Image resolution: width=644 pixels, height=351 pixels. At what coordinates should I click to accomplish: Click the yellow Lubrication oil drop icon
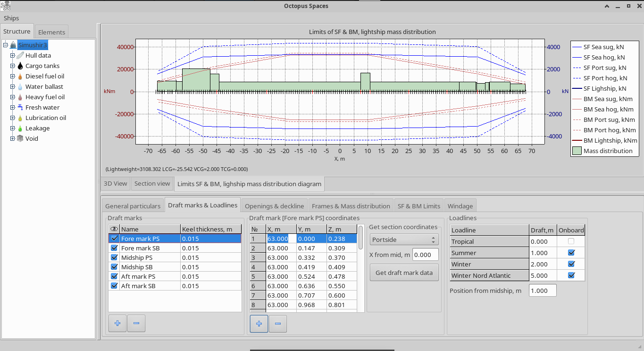click(x=20, y=118)
